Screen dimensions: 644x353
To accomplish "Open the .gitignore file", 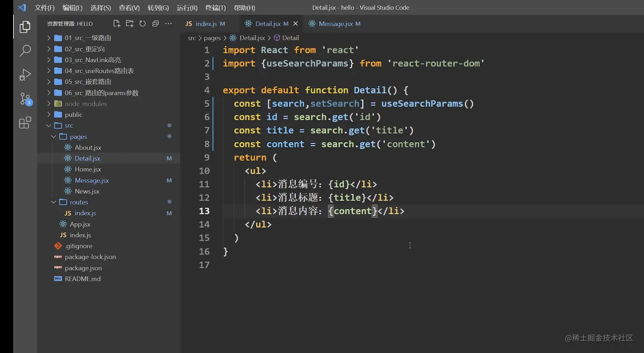I will tap(109, 246).
